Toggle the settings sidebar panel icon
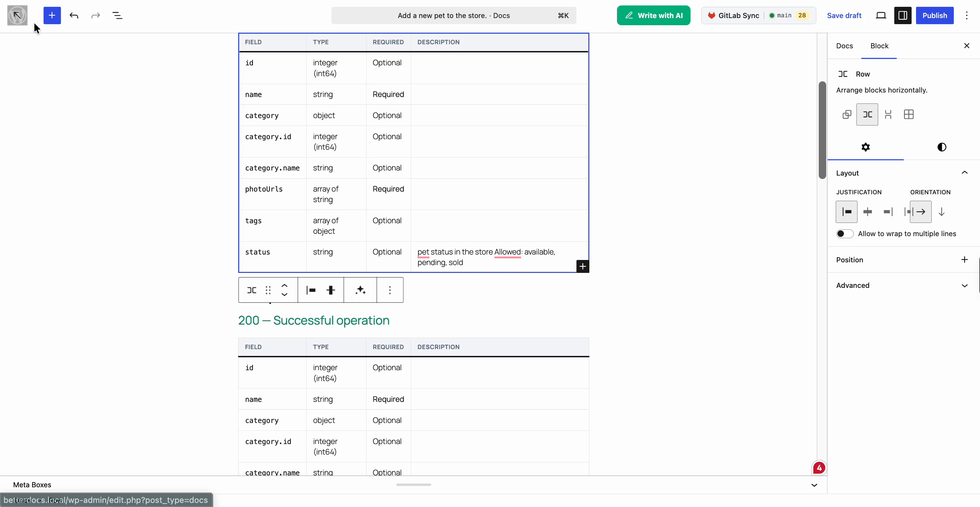The height and width of the screenshot is (507, 980). click(903, 15)
